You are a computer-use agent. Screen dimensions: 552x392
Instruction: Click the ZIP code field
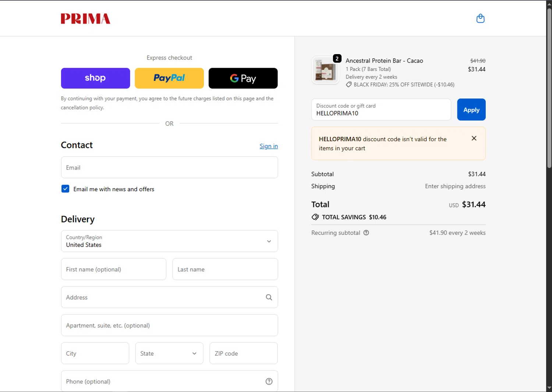[243, 353]
